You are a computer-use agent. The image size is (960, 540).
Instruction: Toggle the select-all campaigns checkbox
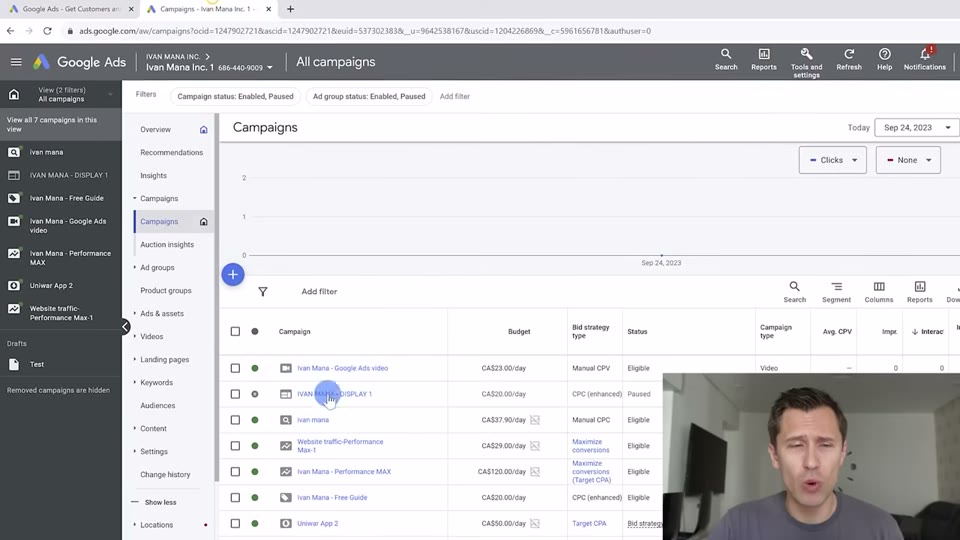pyautogui.click(x=235, y=331)
